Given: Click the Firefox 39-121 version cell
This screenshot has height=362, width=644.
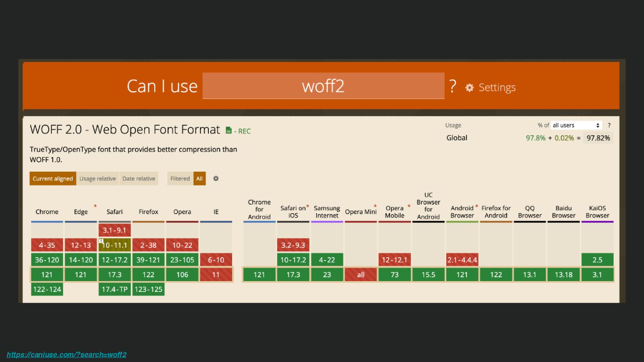Looking at the screenshot, I should (x=148, y=260).
